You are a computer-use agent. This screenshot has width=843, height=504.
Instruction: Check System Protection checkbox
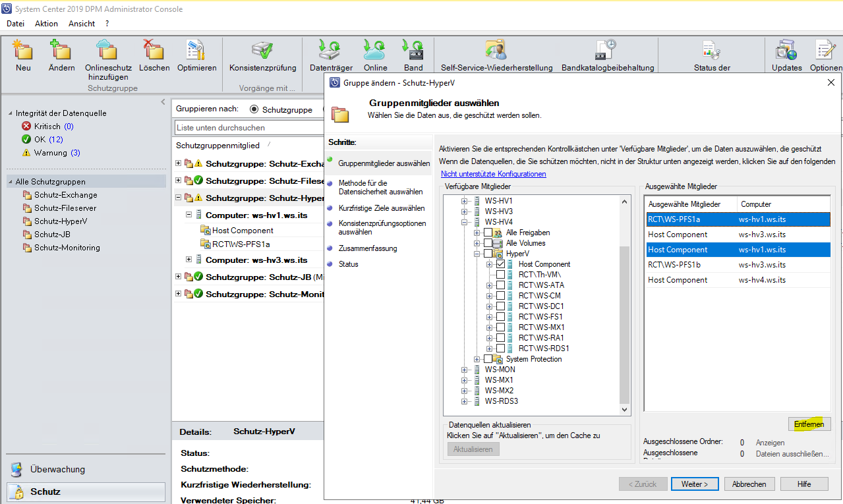488,359
